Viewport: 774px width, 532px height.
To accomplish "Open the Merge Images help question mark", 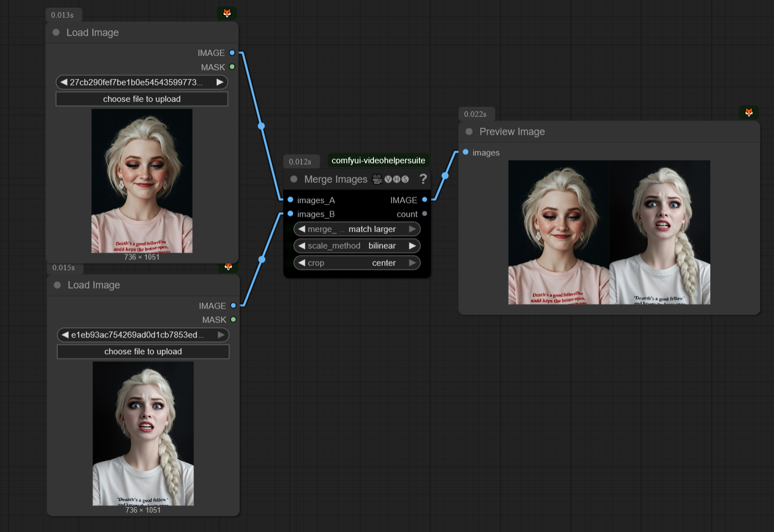I will [x=423, y=179].
